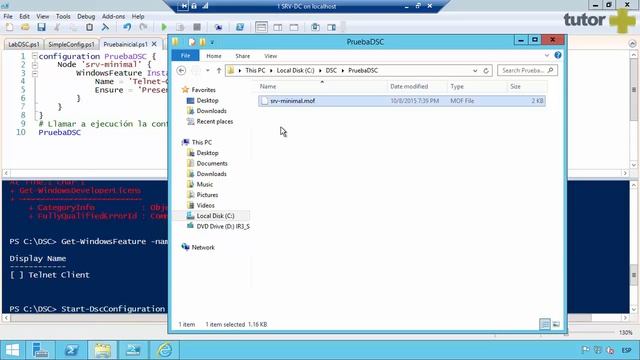
Task: Refresh the PruebaDSC folder view
Action: click(x=486, y=71)
